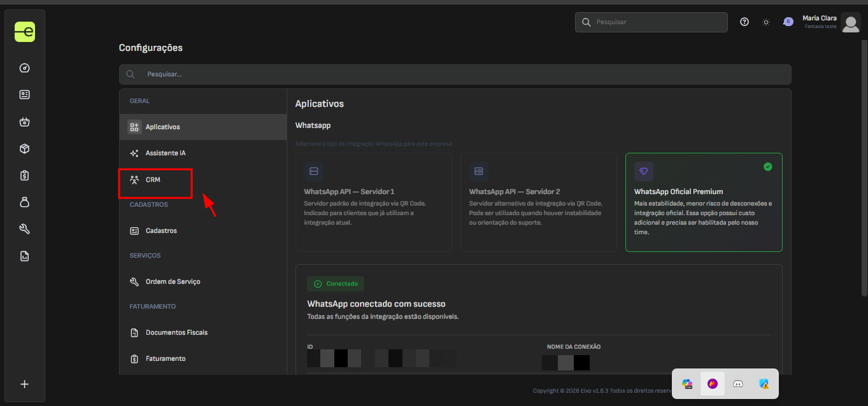Viewport: 868px width, 406px height.
Task: Click the Faturamento clipboard icon
Action: [134, 359]
